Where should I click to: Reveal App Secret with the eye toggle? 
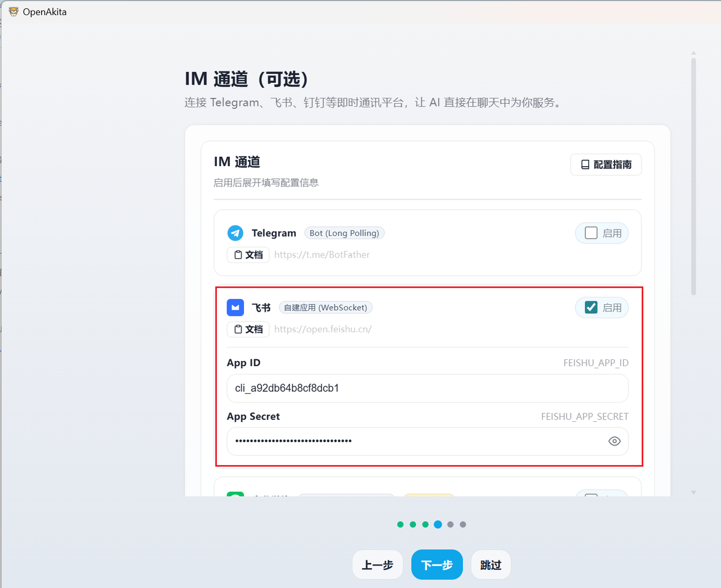point(615,441)
